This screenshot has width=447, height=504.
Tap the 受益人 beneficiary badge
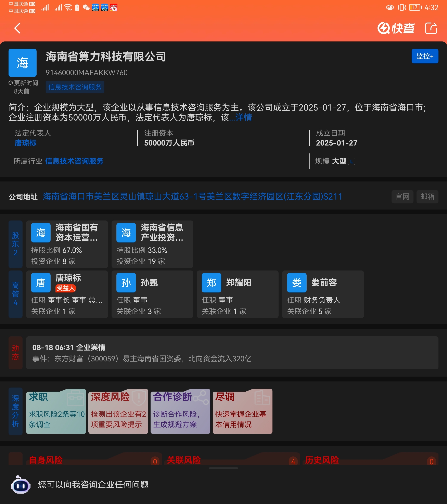pos(66,288)
